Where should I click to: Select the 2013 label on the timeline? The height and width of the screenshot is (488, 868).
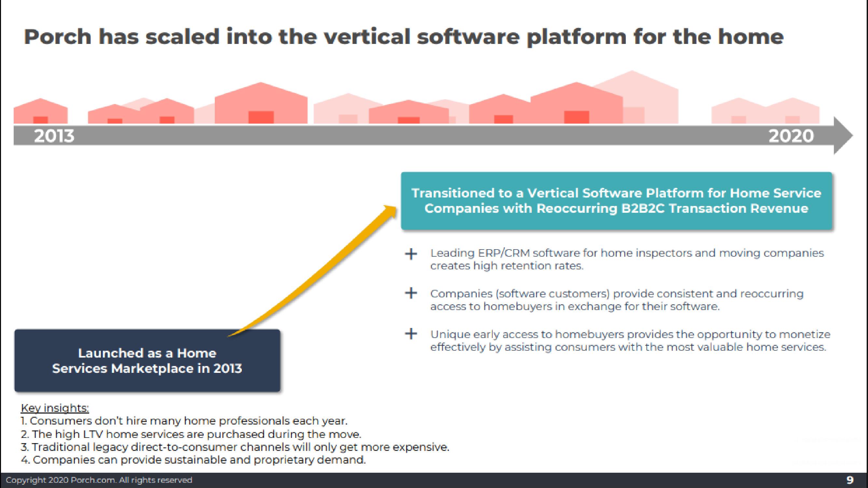tap(54, 136)
